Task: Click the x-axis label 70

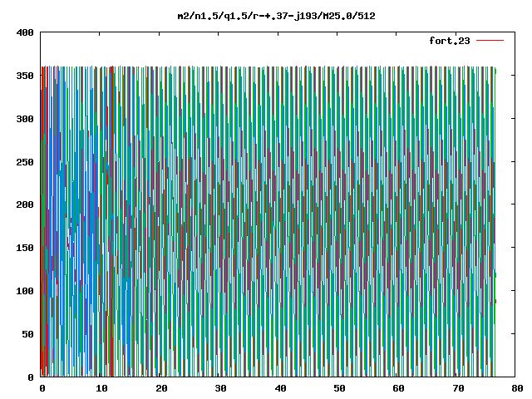Action: (x=458, y=388)
